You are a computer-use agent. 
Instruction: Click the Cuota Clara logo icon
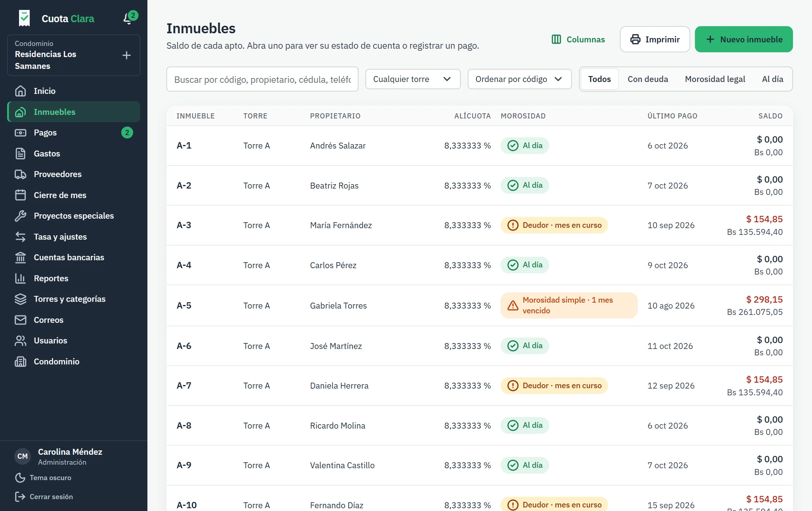tap(24, 18)
